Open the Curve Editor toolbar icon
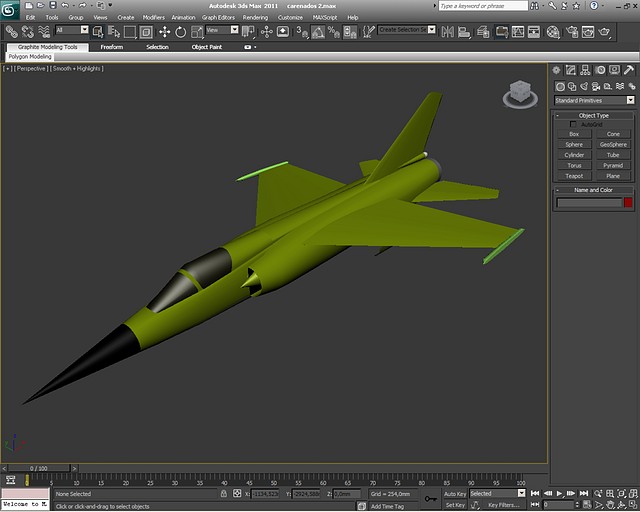 pos(518,32)
